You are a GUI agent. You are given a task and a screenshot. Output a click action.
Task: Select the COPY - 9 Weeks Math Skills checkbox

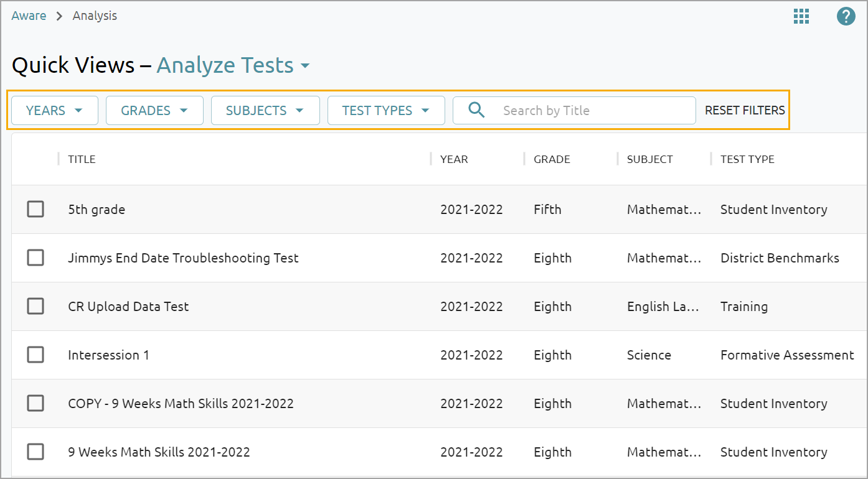click(35, 403)
